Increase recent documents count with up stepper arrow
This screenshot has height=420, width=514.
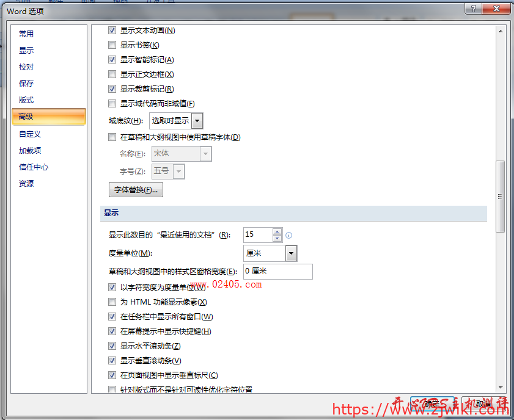click(x=277, y=232)
